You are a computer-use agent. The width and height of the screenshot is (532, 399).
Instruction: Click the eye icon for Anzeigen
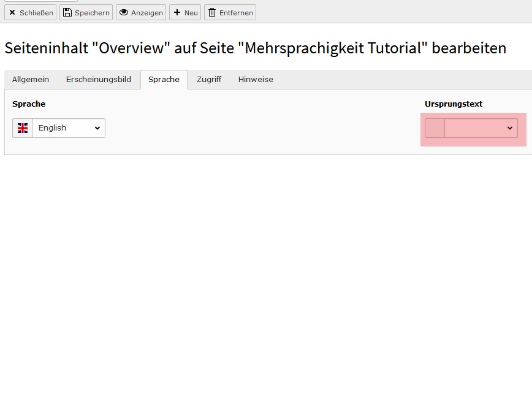[124, 12]
